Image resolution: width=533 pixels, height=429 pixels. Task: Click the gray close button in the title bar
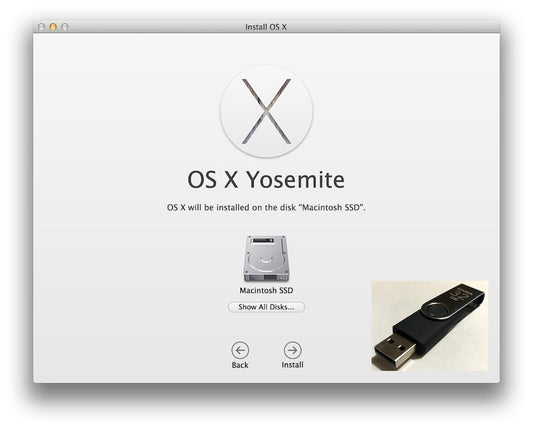tap(41, 27)
